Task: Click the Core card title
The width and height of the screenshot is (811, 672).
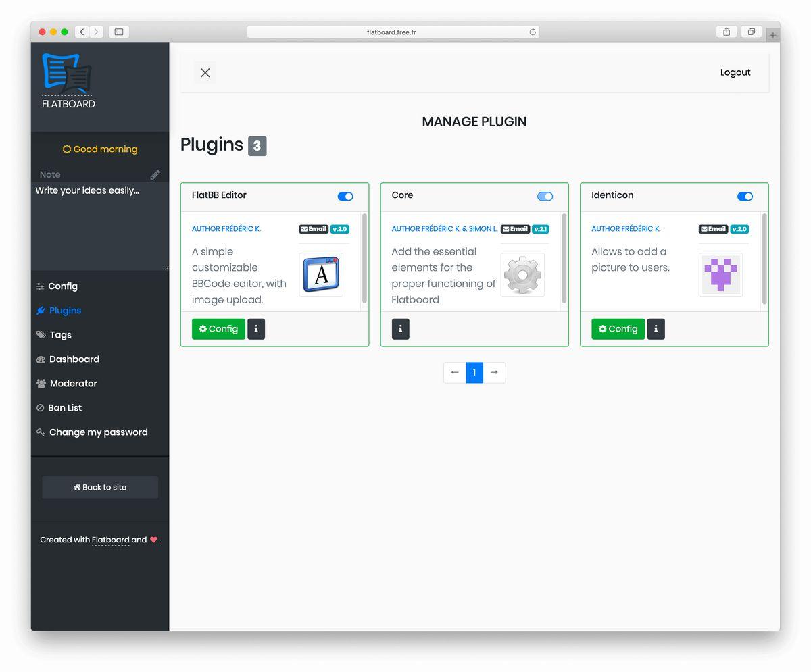Action: pos(402,195)
